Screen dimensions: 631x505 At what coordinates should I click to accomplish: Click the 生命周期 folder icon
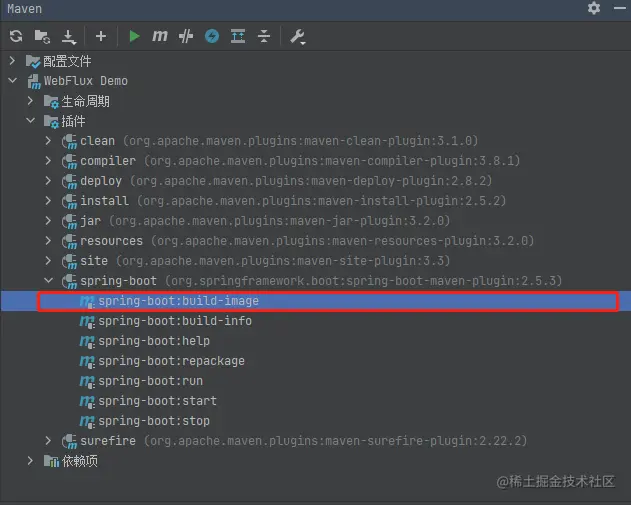click(x=51, y=102)
